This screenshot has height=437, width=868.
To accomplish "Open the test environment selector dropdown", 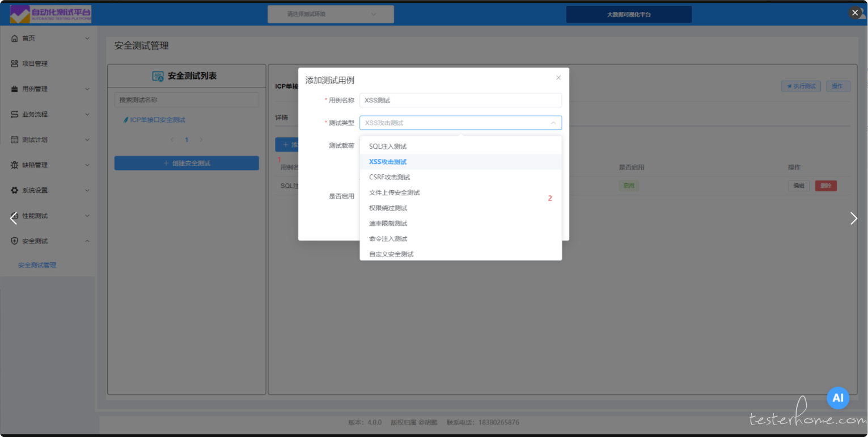I will point(331,14).
